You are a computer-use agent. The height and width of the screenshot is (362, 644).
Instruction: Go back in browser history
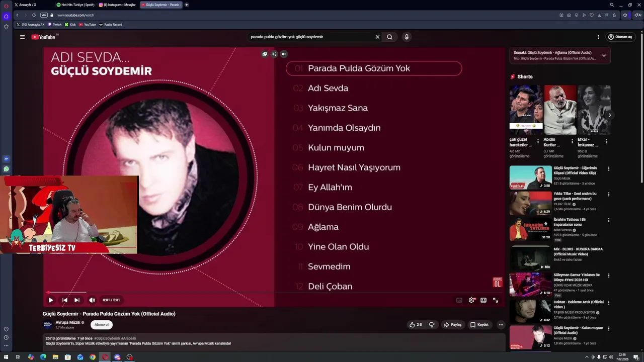pyautogui.click(x=17, y=15)
